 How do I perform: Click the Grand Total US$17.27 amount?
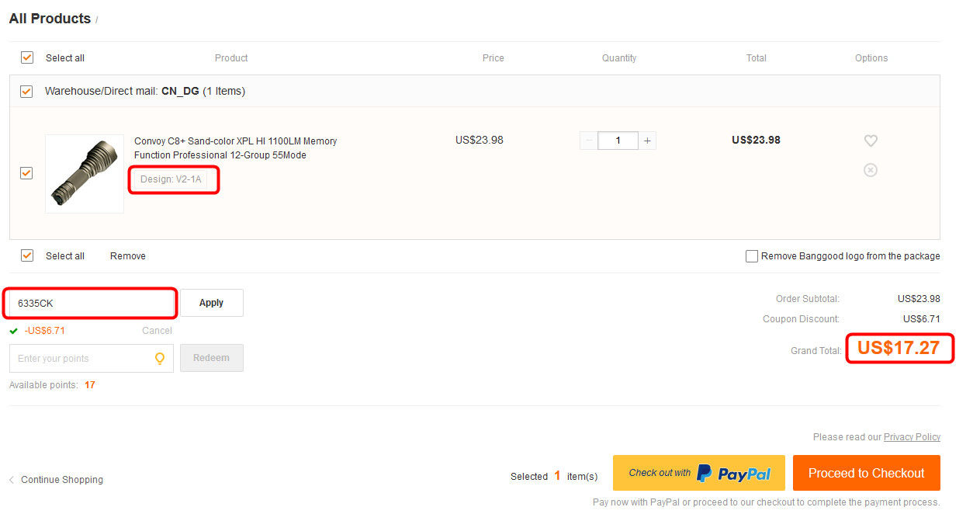click(x=899, y=348)
